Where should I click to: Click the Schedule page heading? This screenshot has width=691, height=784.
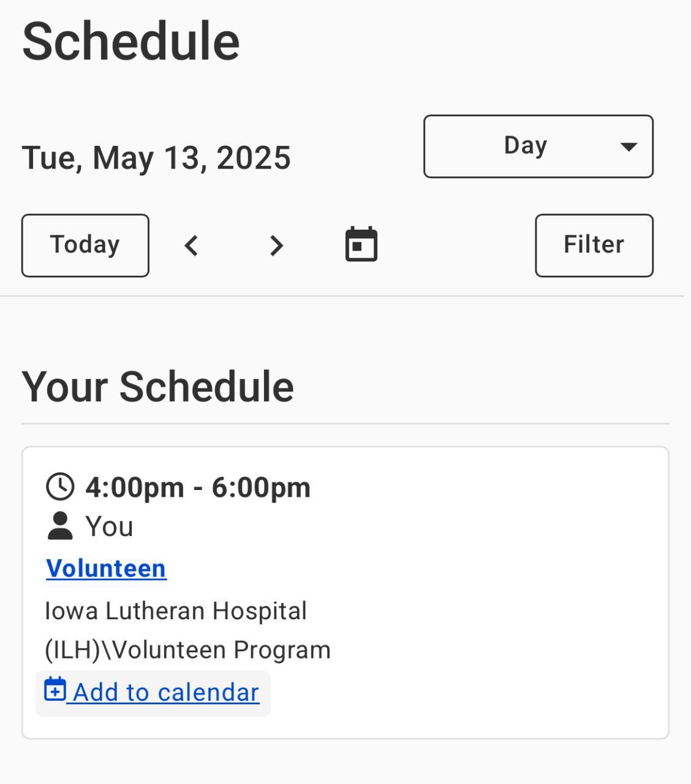click(130, 42)
